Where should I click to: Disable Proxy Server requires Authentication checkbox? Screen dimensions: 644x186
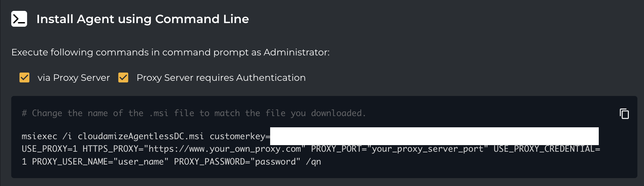(x=123, y=77)
